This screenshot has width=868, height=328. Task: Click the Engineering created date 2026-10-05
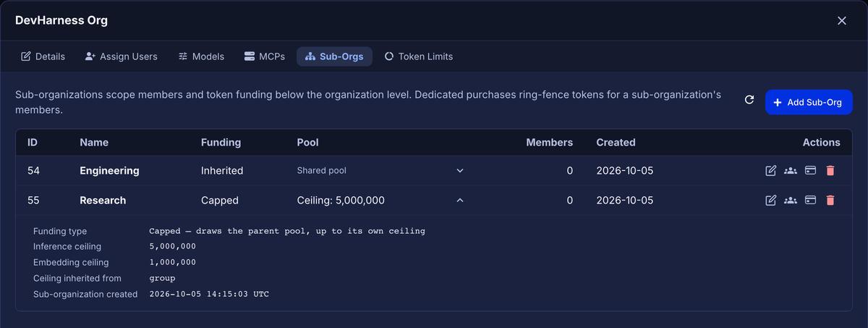624,171
